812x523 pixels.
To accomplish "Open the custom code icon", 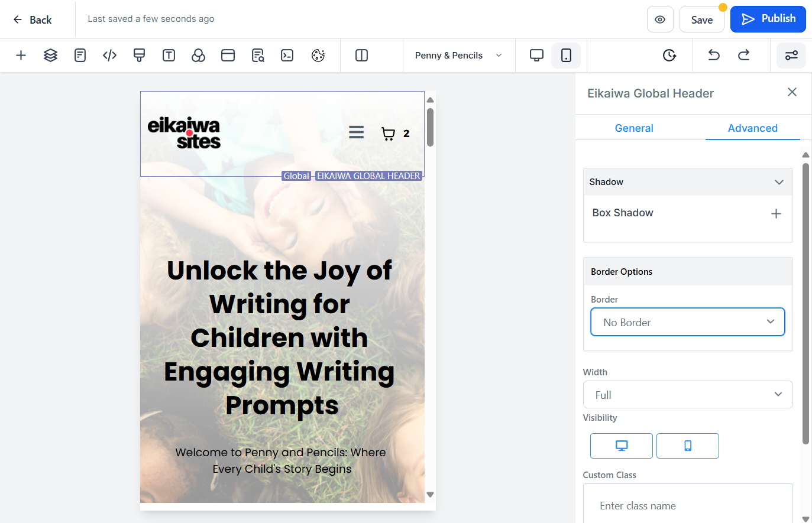I will click(109, 56).
